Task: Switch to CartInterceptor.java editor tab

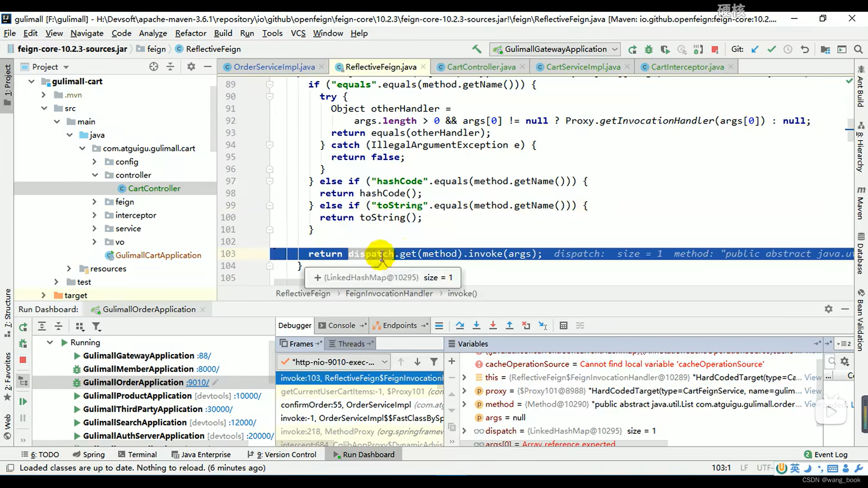Action: (687, 67)
